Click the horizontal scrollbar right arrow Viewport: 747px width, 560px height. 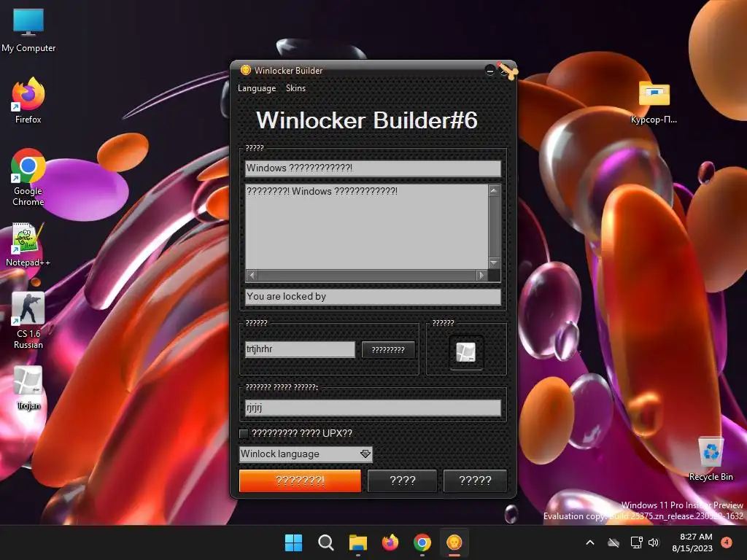coord(481,275)
